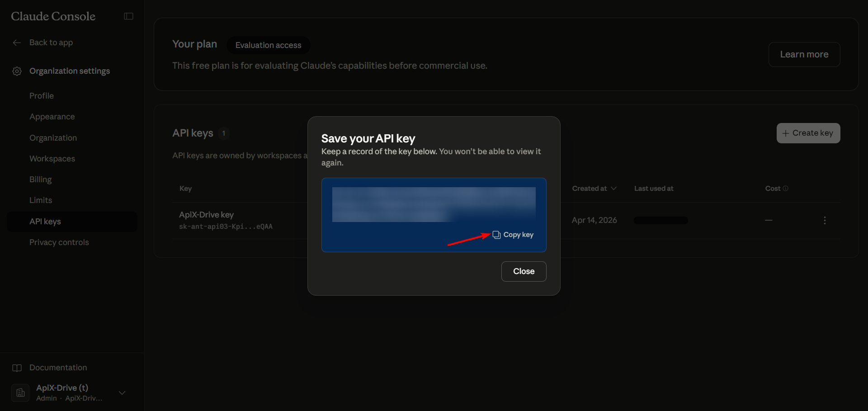This screenshot has height=411, width=868.
Task: Open the three-dot menu for ApiX-Drive key
Action: point(825,220)
